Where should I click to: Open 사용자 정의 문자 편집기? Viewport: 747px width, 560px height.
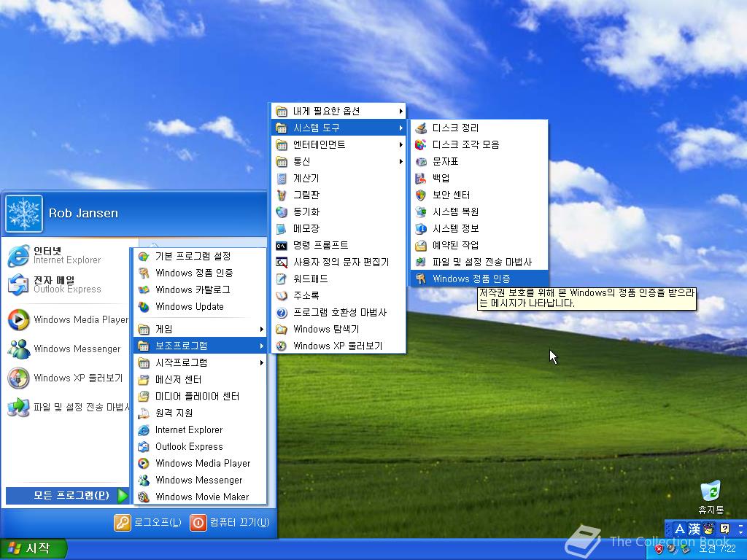pyautogui.click(x=338, y=262)
